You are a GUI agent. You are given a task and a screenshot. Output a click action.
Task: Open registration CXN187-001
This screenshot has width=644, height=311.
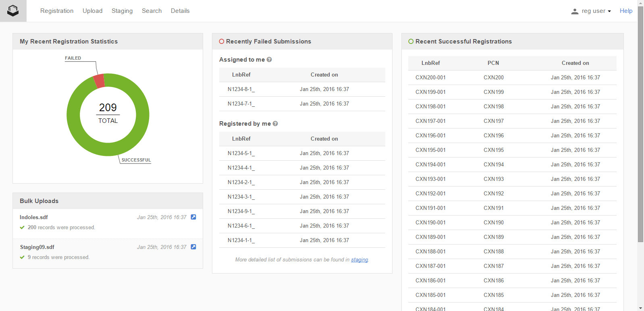click(431, 266)
